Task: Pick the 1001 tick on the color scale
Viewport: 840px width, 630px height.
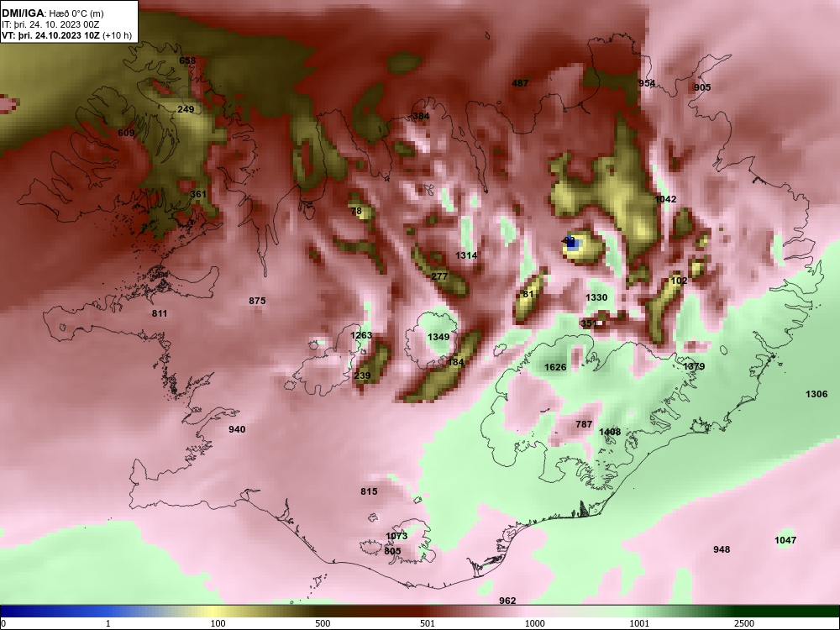Action: (x=639, y=623)
